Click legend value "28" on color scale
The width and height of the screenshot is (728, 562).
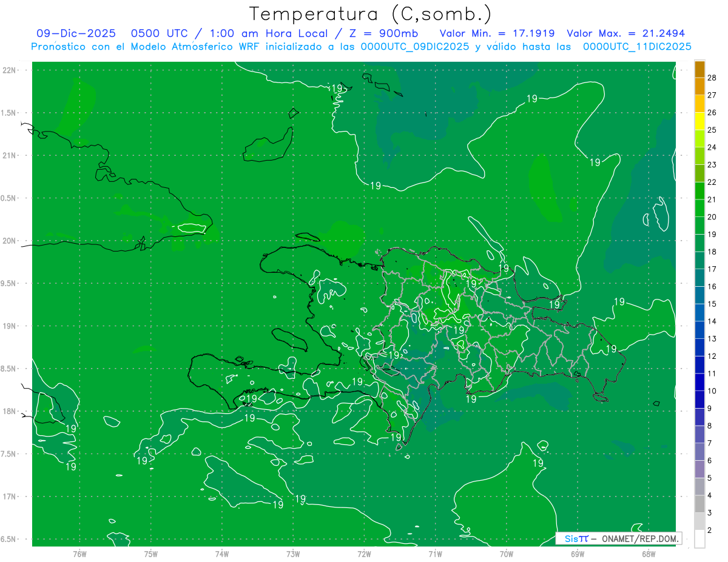click(712, 78)
